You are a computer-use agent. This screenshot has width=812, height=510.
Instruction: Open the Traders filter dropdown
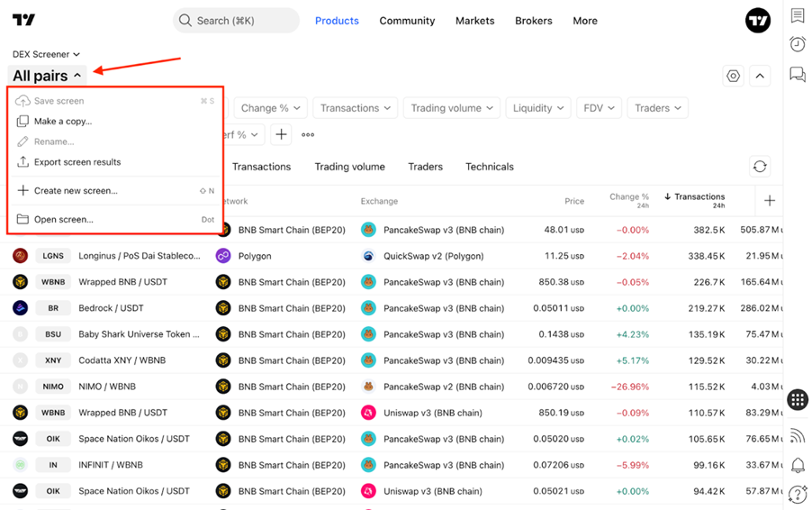[658, 108]
